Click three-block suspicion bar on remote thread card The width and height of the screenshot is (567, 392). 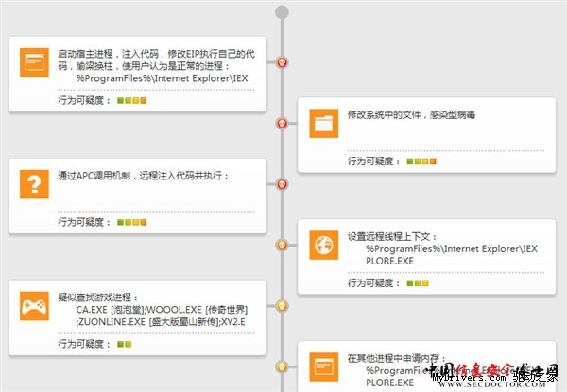pos(418,282)
